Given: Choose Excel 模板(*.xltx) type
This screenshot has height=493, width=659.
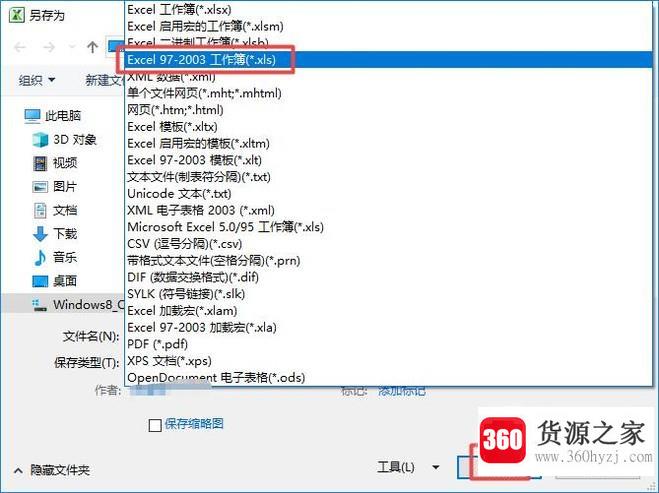Looking at the screenshot, I should (388, 127).
